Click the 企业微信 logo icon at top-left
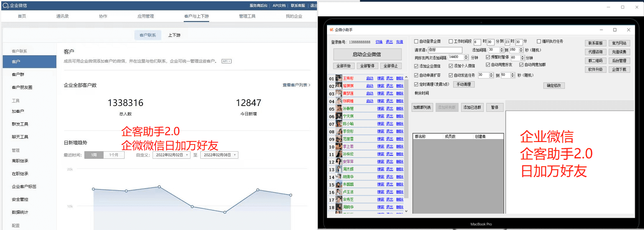 point(5,6)
